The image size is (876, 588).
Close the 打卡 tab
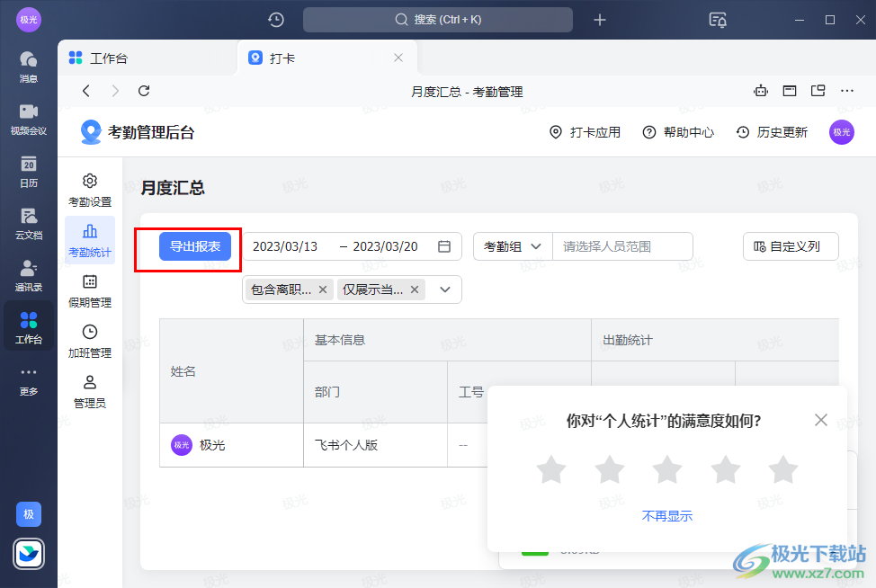(x=398, y=58)
